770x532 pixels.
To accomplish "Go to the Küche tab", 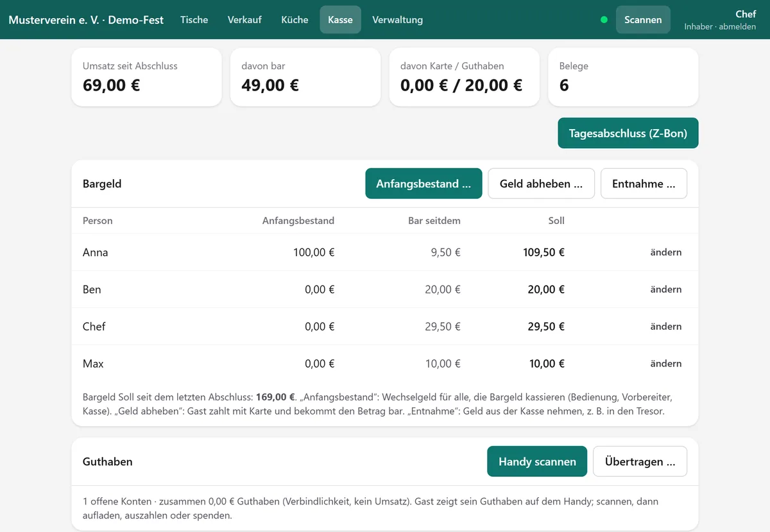I will (x=295, y=19).
